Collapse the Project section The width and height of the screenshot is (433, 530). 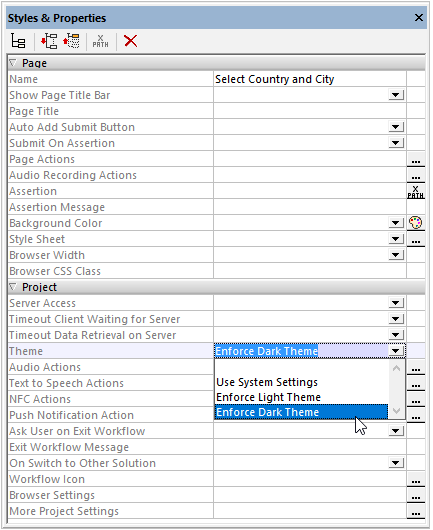coord(13,287)
